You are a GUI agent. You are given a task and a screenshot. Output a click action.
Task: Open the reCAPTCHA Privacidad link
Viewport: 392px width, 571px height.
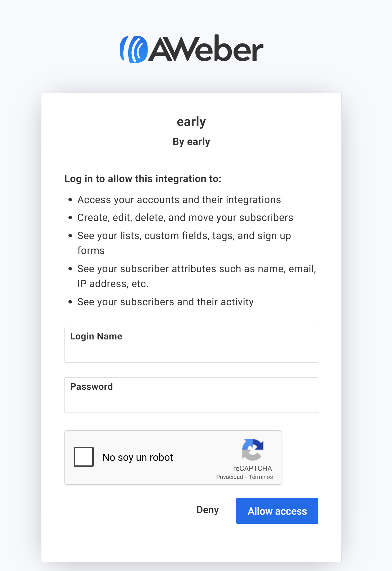230,477
